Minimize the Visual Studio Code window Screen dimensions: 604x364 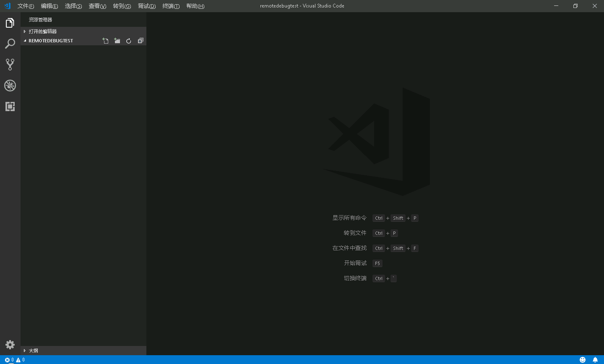(556, 6)
